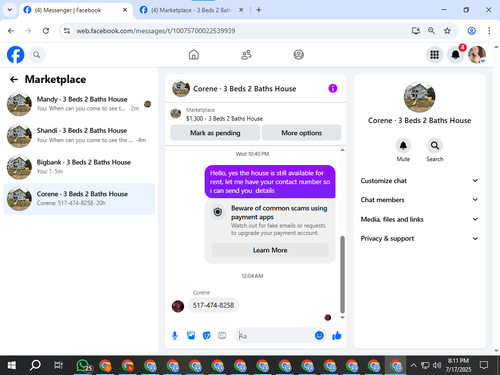Image resolution: width=500 pixels, height=375 pixels.
Task: Open the taskbar volume speaker icon
Action: click(x=437, y=365)
